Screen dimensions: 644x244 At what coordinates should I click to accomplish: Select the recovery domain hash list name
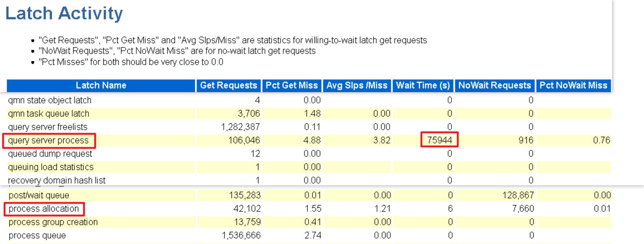tap(57, 180)
